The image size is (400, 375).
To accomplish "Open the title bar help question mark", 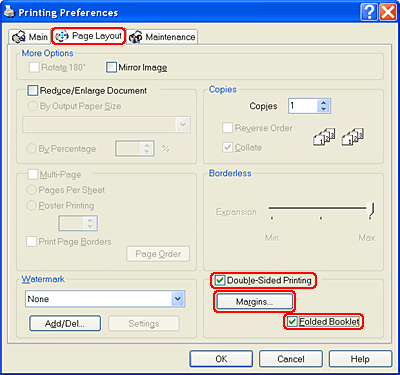I will click(x=369, y=13).
